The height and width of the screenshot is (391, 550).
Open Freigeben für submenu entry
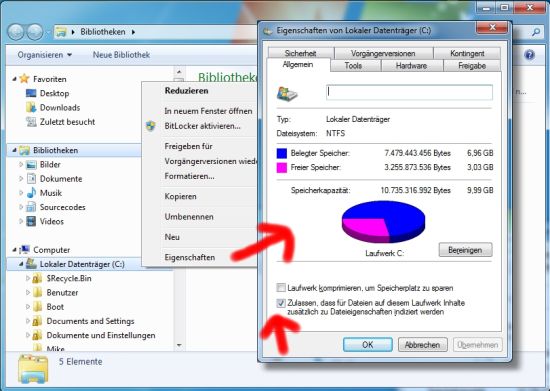(x=188, y=146)
